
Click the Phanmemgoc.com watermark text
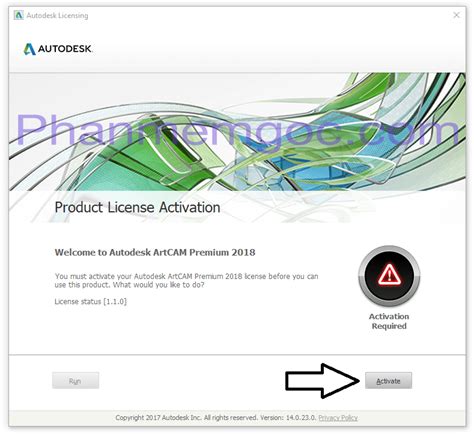tap(237, 131)
